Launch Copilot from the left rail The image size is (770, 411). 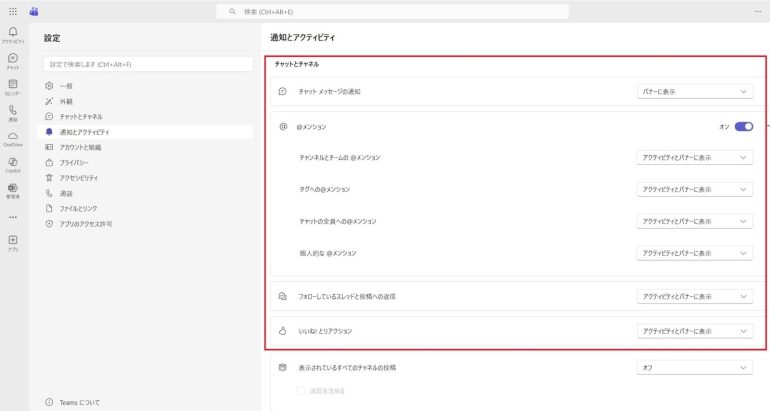click(x=13, y=163)
